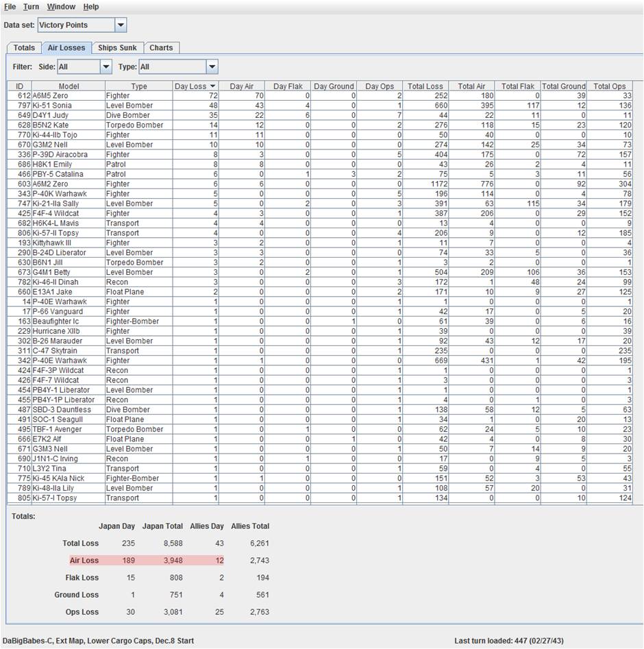
Task: Select the C-47 Skytrain row
Action: [320, 351]
